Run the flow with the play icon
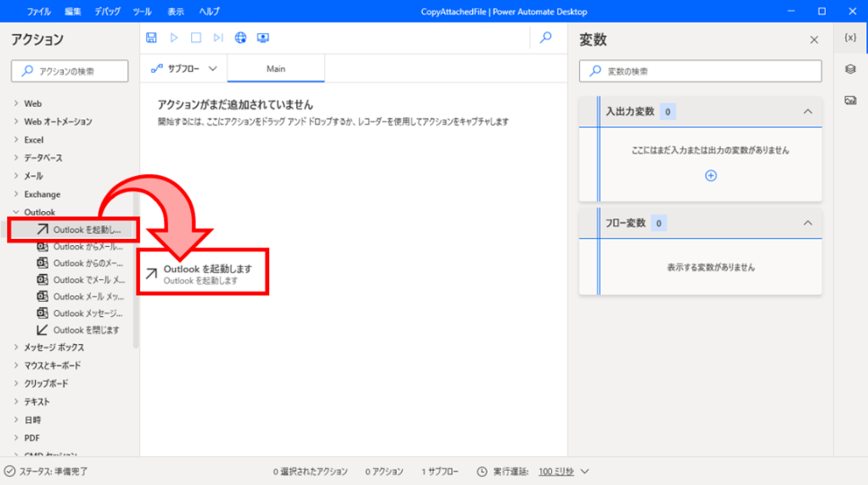Image resolution: width=868 pixels, height=485 pixels. point(174,37)
